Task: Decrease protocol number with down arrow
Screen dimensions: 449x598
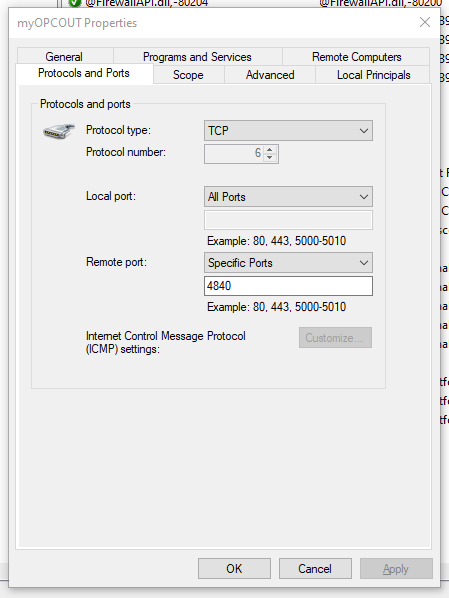Action: (x=270, y=158)
